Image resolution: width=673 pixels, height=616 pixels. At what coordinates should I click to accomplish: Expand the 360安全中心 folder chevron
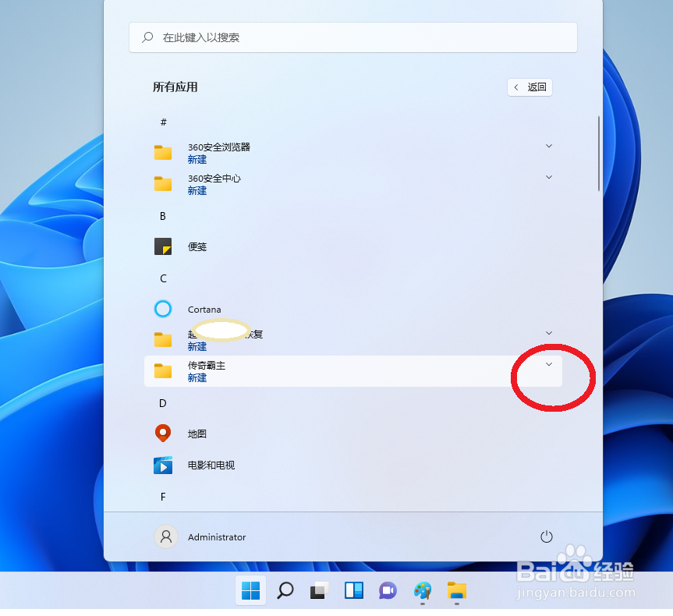pos(548,177)
